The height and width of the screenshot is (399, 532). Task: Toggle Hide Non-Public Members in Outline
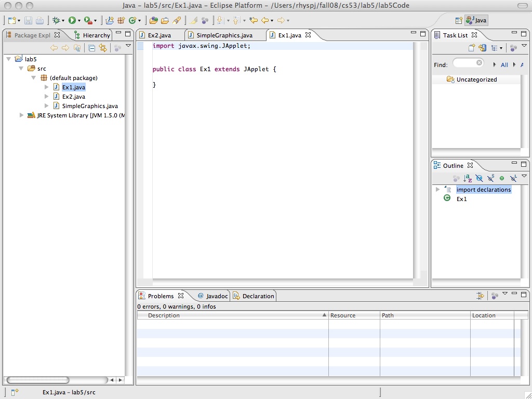coord(502,178)
